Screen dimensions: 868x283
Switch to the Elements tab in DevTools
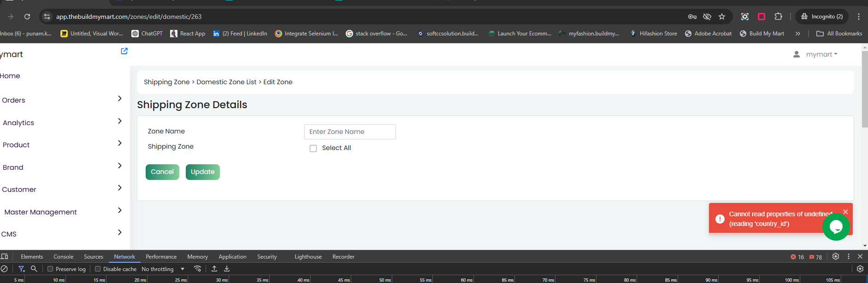click(32, 257)
